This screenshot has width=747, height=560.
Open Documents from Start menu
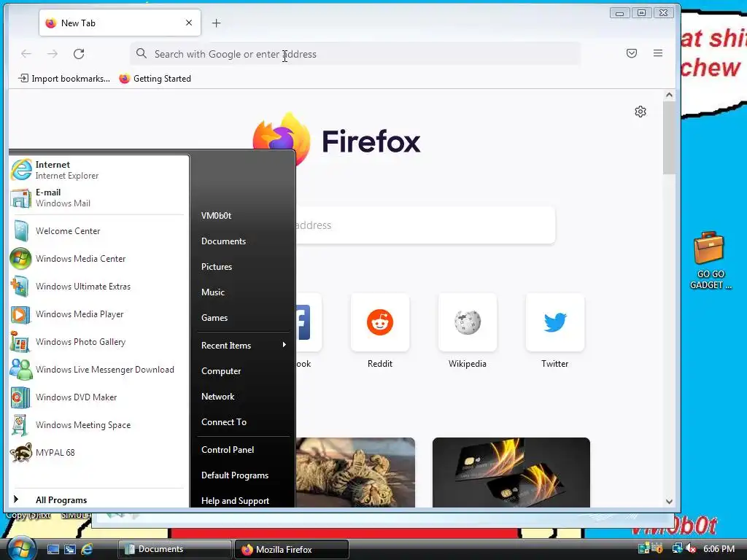point(243,241)
